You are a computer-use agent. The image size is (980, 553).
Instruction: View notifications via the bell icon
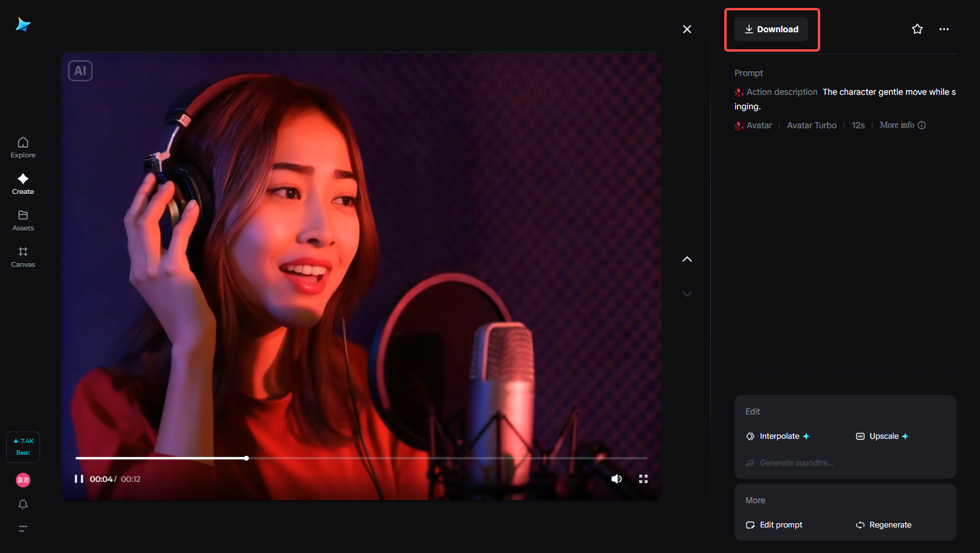coord(23,504)
